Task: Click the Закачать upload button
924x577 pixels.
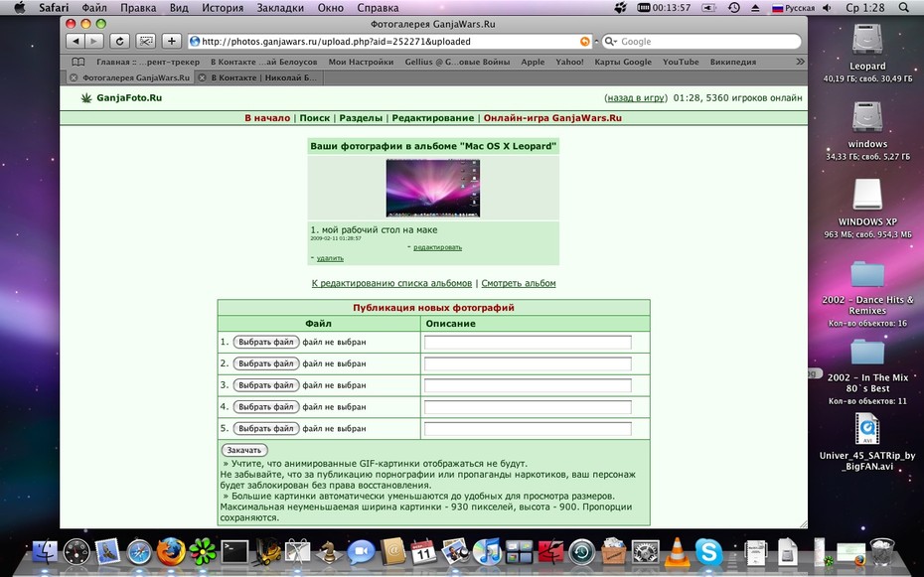Action: pos(244,450)
